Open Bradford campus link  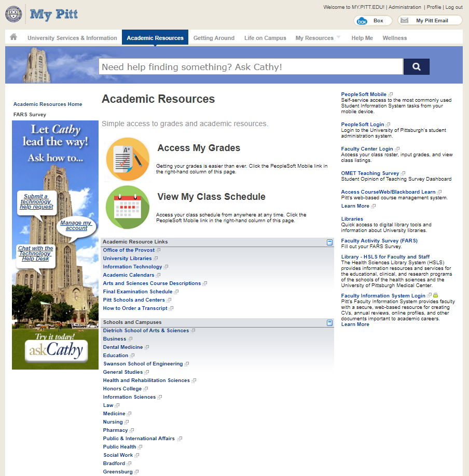114,463
